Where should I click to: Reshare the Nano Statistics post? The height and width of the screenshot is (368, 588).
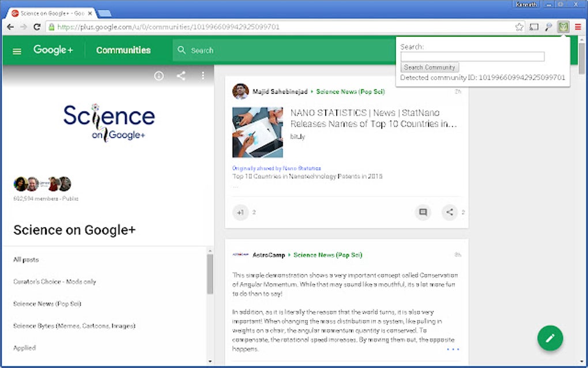[x=449, y=212]
